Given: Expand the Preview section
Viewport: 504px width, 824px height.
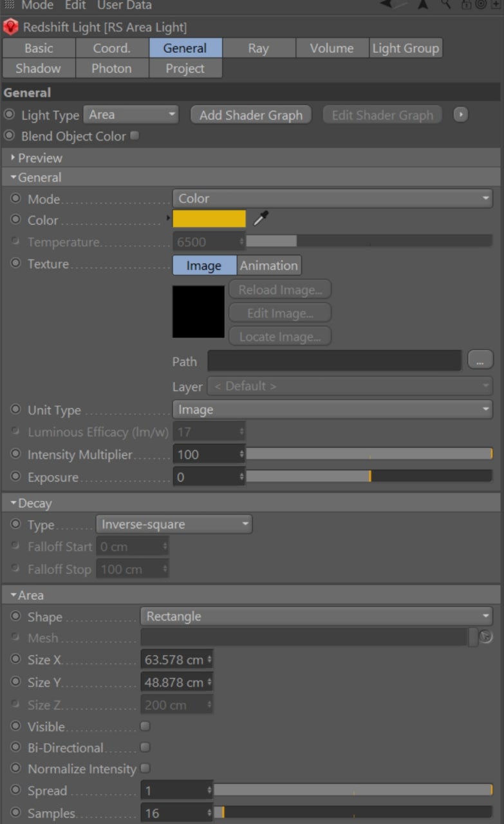Looking at the screenshot, I should click(x=252, y=158).
